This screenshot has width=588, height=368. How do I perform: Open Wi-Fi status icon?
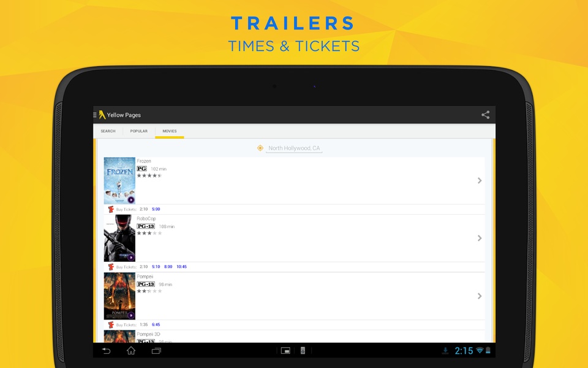480,350
